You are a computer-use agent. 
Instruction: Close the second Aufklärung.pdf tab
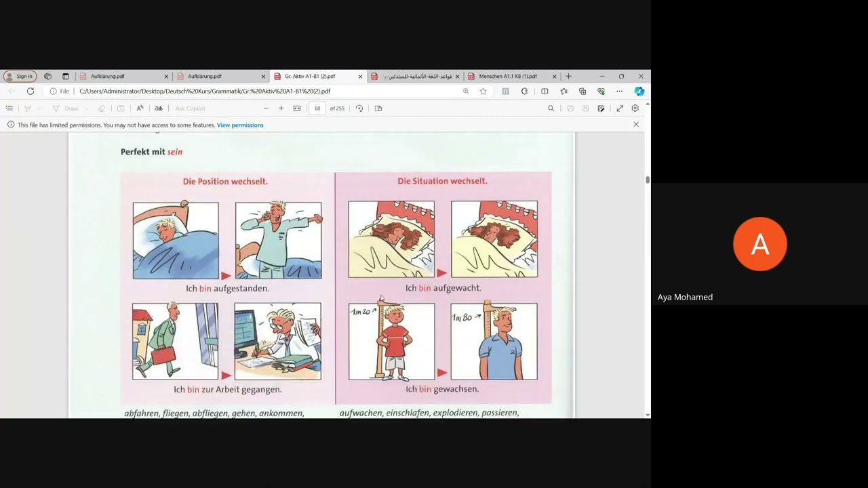263,77
